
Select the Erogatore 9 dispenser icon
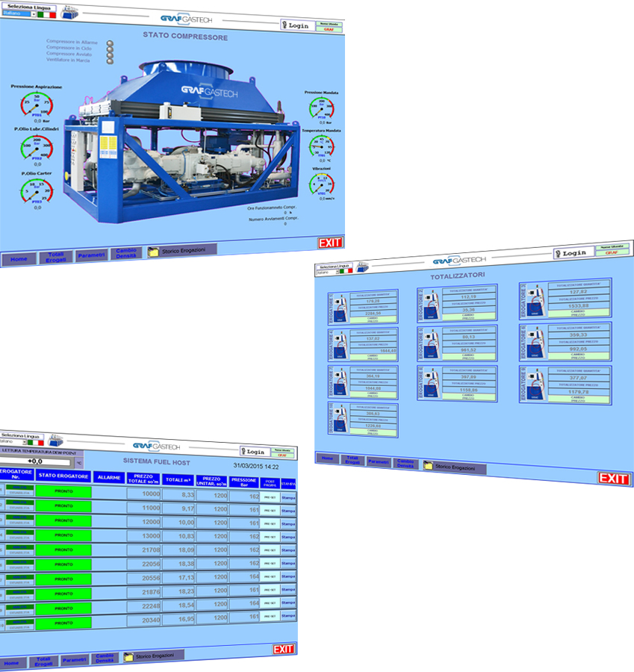point(537,385)
